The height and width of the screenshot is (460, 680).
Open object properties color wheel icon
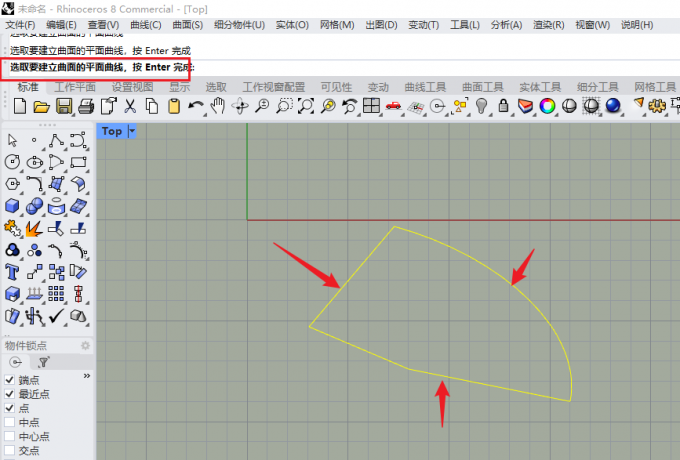[547, 106]
